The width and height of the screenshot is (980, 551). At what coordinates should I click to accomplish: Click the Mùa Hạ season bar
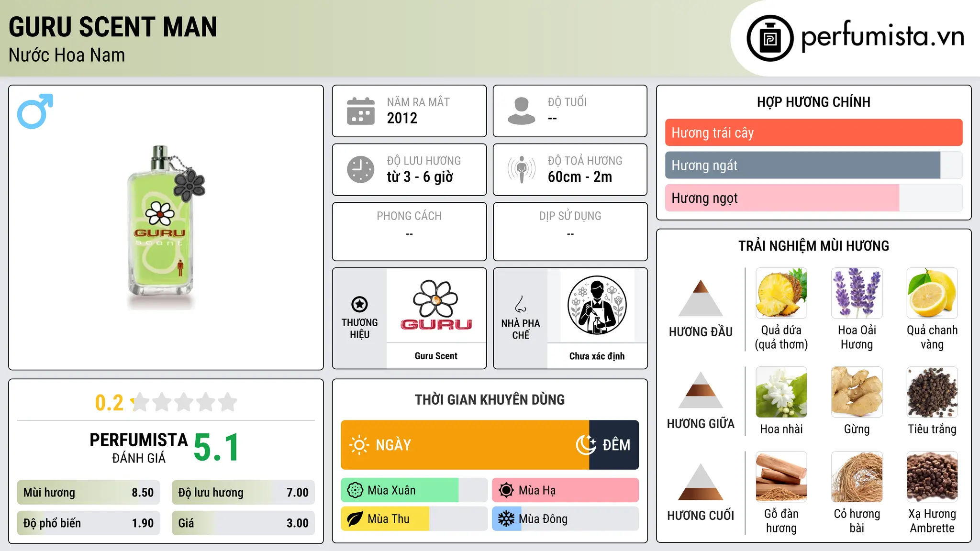tap(566, 490)
